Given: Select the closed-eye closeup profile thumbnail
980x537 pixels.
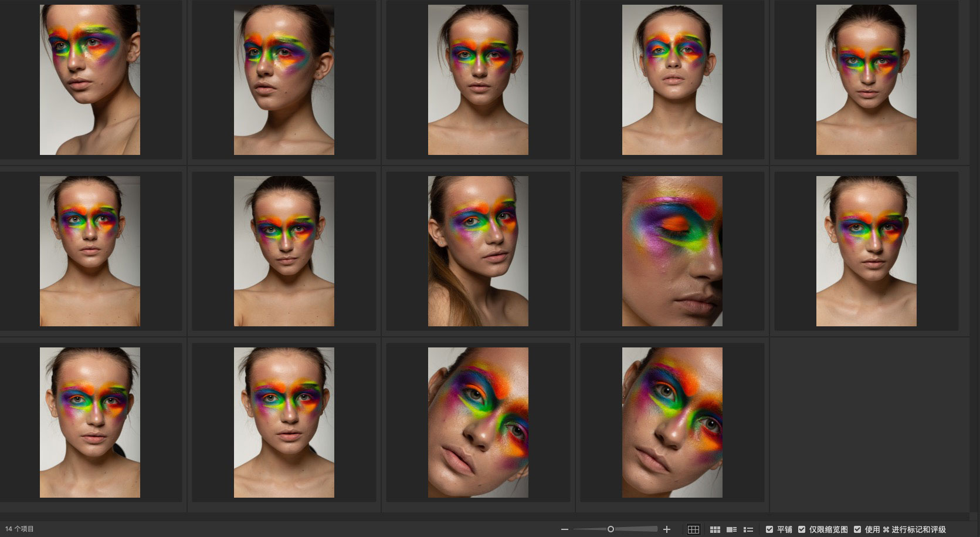Looking at the screenshot, I should 672,251.
